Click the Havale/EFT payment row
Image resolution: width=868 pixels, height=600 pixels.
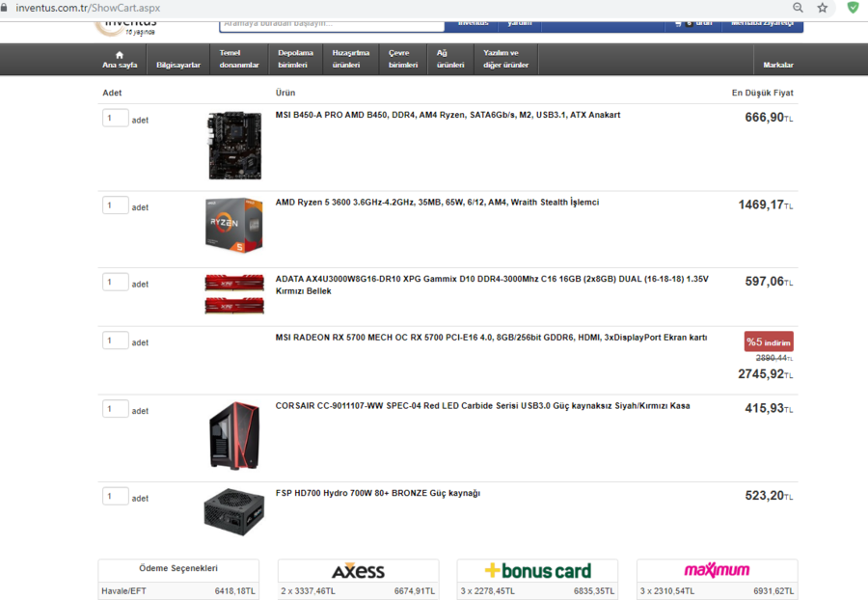(x=178, y=591)
